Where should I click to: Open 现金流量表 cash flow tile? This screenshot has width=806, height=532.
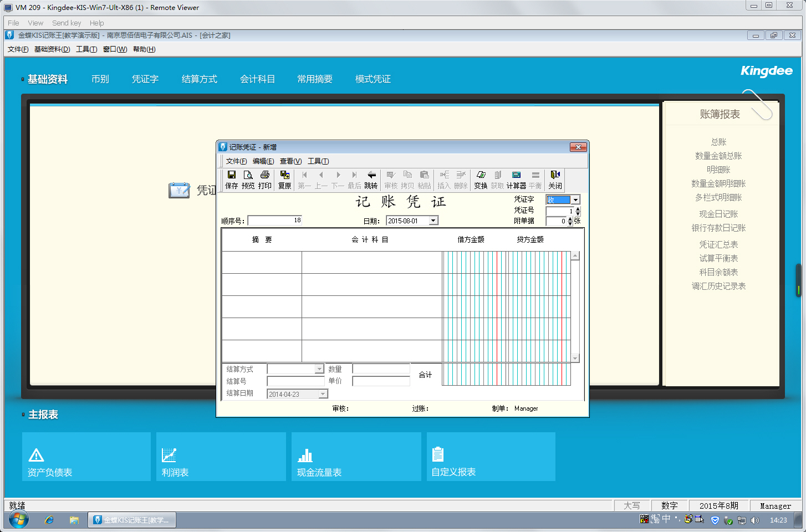[x=356, y=457]
